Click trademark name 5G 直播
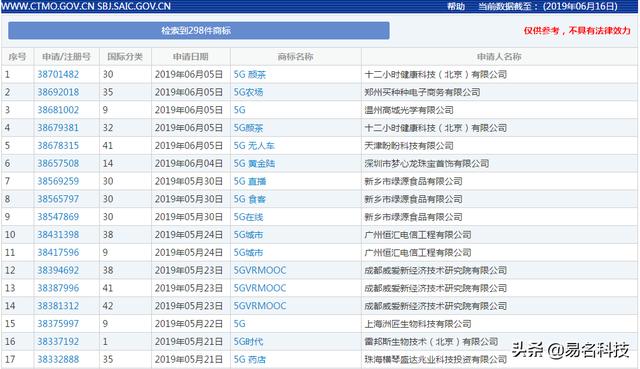 250,181
